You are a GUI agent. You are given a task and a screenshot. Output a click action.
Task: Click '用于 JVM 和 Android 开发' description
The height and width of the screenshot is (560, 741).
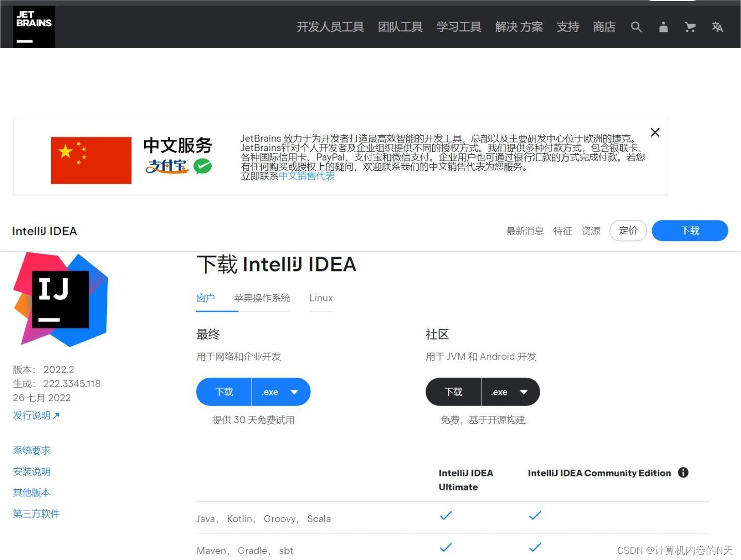tap(481, 357)
